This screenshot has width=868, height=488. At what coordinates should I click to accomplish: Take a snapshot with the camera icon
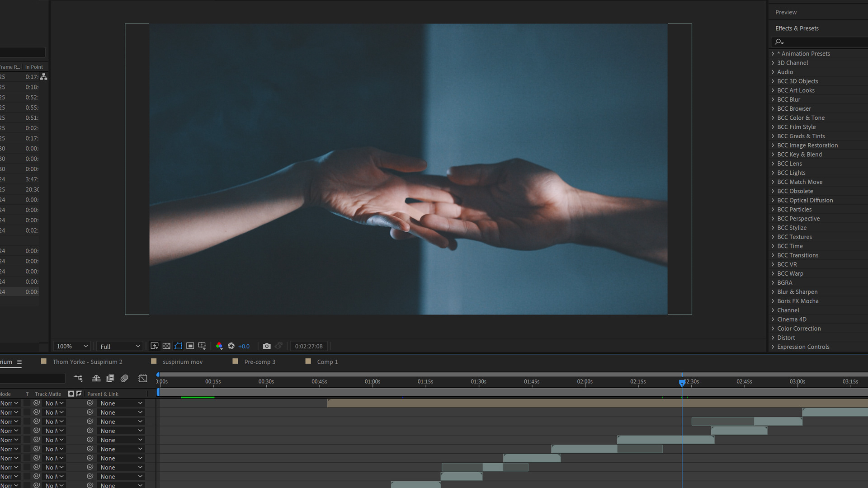coord(267,346)
